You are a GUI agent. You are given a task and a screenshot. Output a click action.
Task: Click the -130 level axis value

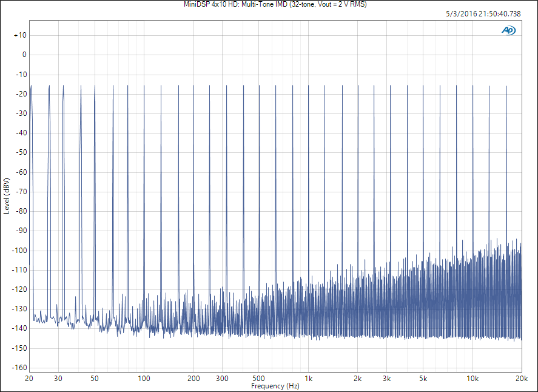coord(19,309)
